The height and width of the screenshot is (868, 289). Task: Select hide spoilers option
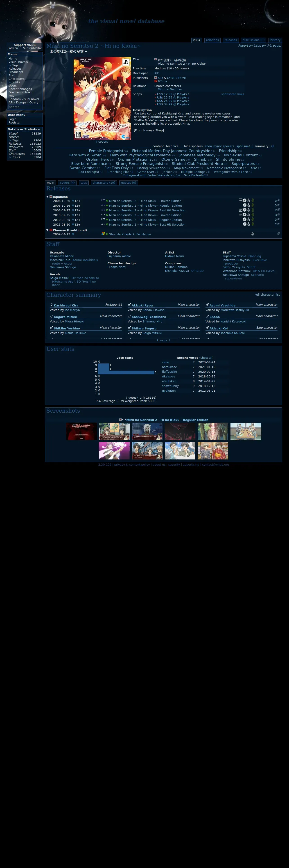tap(193, 146)
